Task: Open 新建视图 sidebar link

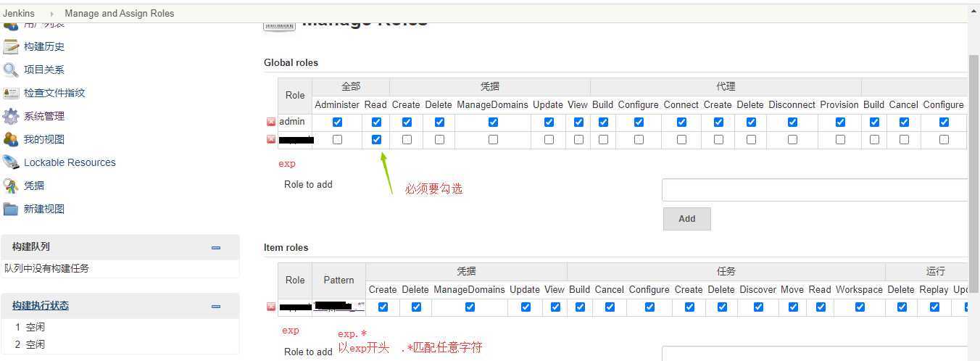Action: point(44,209)
